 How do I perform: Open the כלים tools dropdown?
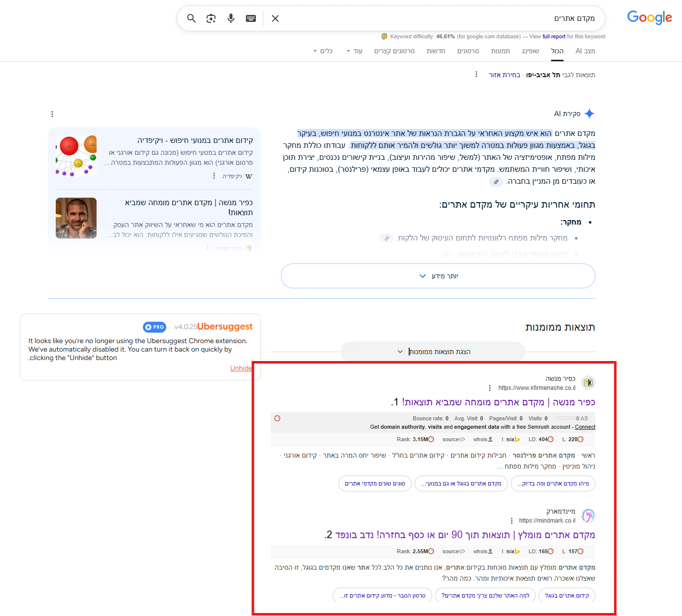[x=323, y=51]
